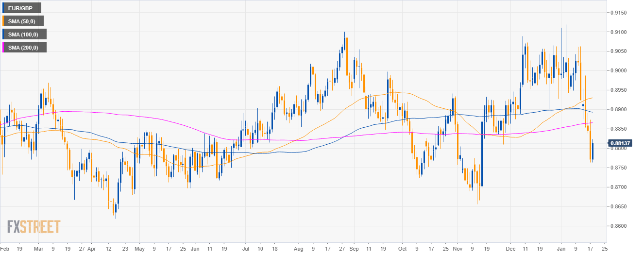Click the magenta SMA 200 color marker

[x=3, y=47]
